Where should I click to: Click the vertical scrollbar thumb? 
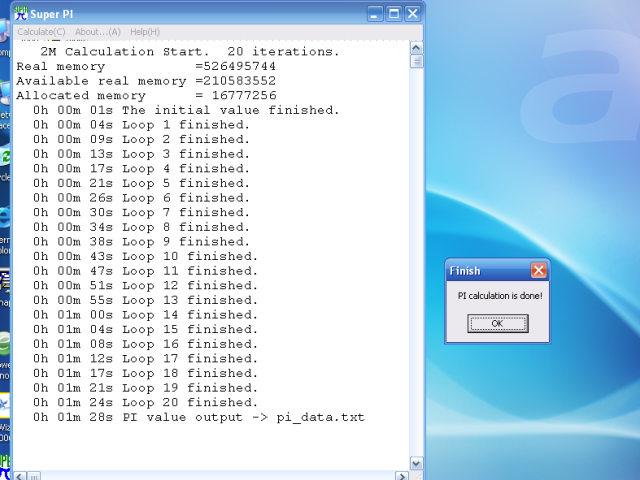(416, 61)
